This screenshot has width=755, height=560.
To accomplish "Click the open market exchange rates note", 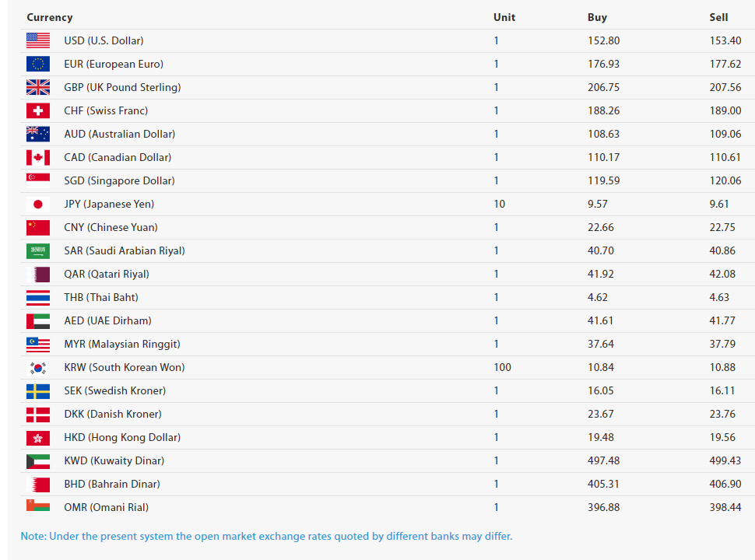I will point(266,536).
